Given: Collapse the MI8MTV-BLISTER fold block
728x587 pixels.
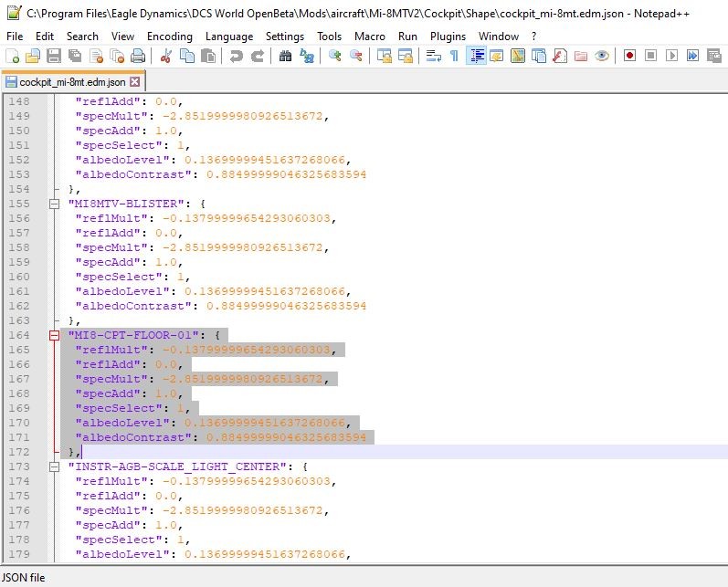Looking at the screenshot, I should point(54,204).
